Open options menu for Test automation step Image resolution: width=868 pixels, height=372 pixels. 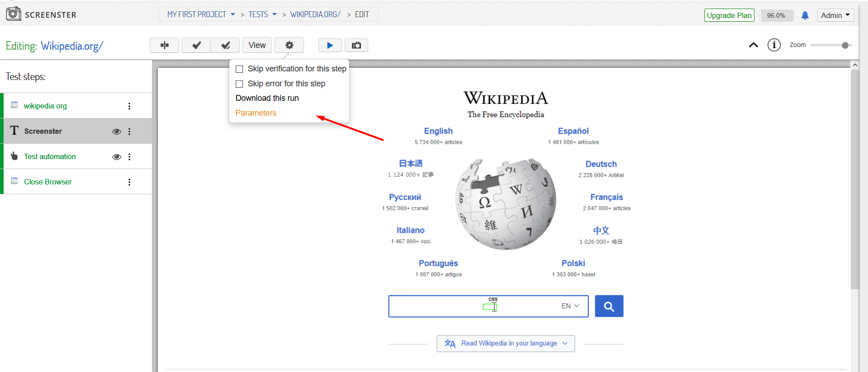pyautogui.click(x=129, y=156)
